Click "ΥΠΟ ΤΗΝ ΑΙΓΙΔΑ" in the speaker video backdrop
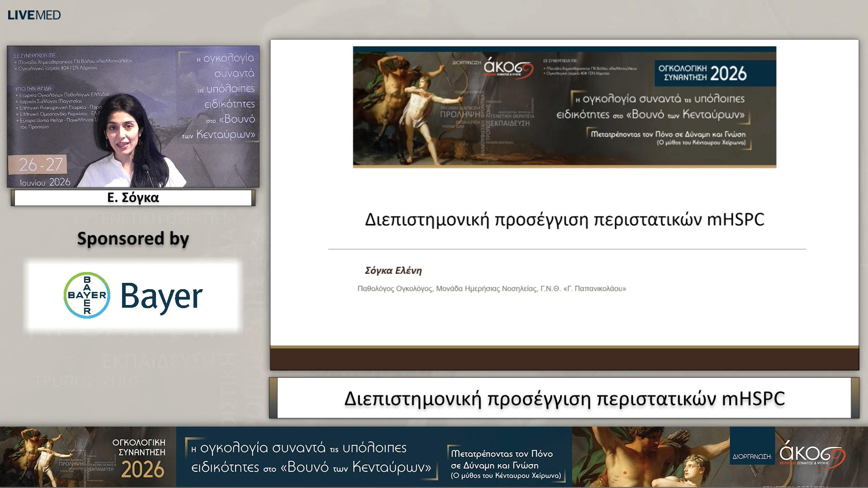This screenshot has height=488, width=868. pos(33,89)
